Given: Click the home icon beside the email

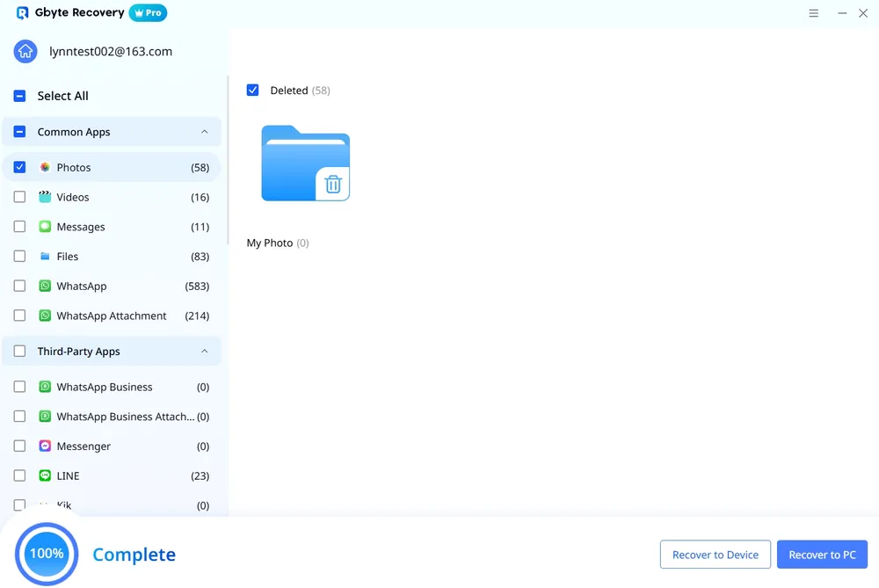Looking at the screenshot, I should tap(25, 52).
